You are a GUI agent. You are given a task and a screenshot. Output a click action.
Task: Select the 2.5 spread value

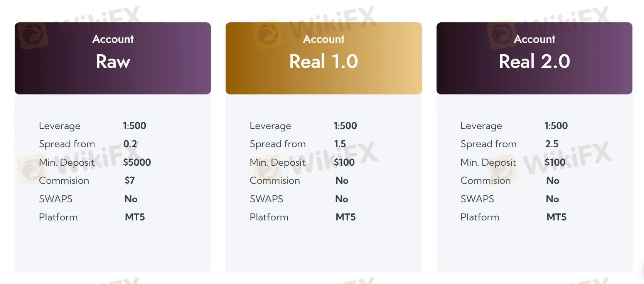pyautogui.click(x=551, y=144)
